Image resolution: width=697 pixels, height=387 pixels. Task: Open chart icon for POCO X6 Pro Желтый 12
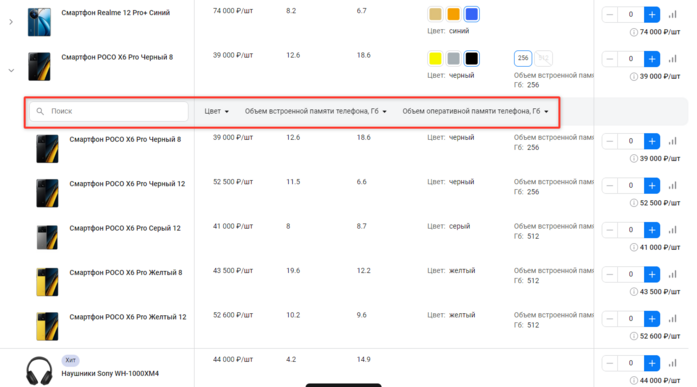(673, 319)
